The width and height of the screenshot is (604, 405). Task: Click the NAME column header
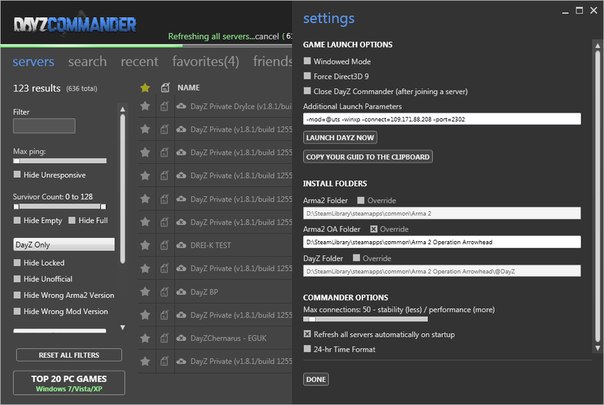pyautogui.click(x=188, y=88)
